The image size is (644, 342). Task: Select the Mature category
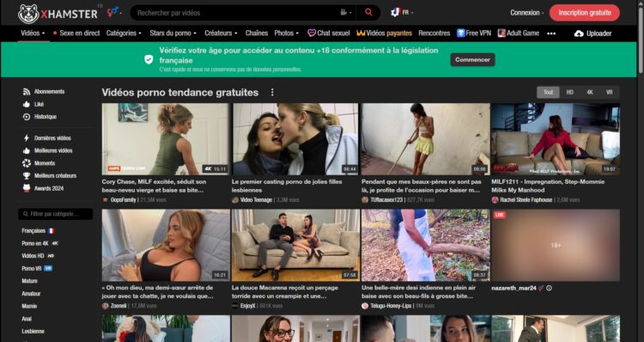point(29,281)
